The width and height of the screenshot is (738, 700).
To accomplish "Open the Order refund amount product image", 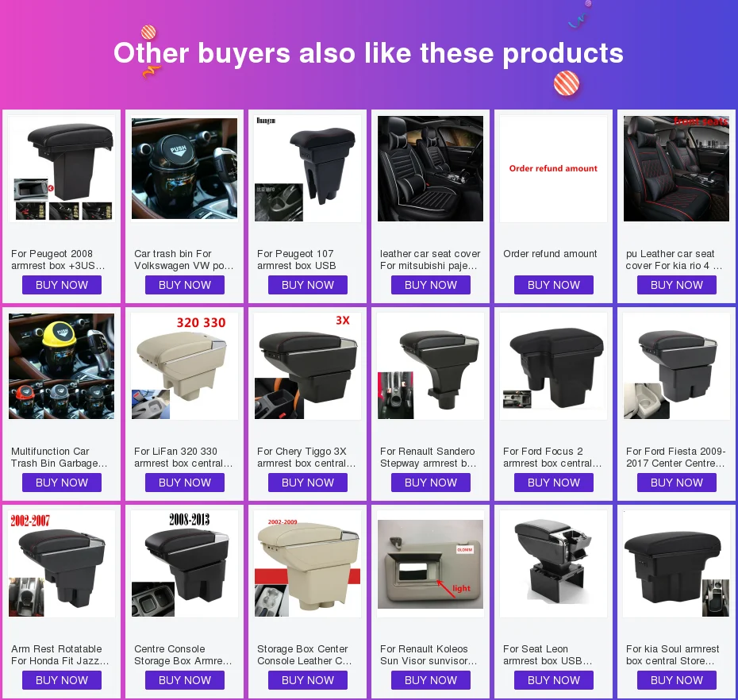I will click(554, 168).
